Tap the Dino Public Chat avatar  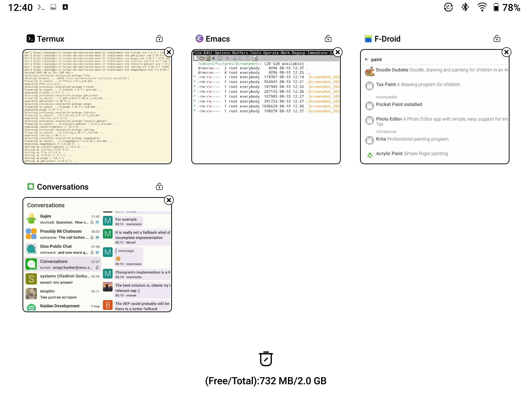(31, 249)
